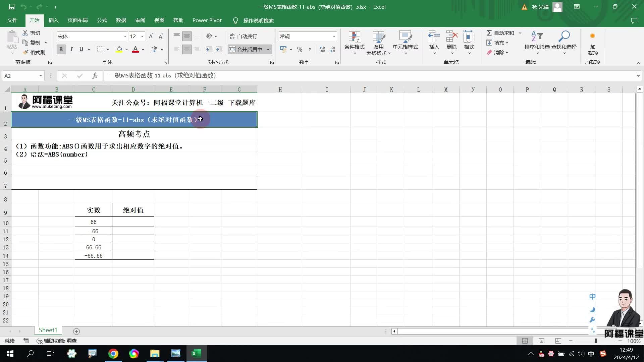Click cell D10 under 绝对值

[x=133, y=222]
